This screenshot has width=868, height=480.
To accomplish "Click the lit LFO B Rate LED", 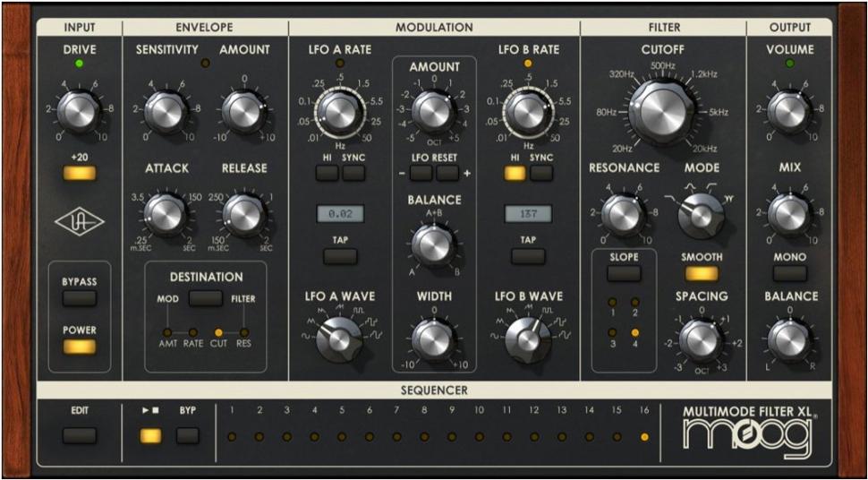I will (528, 64).
